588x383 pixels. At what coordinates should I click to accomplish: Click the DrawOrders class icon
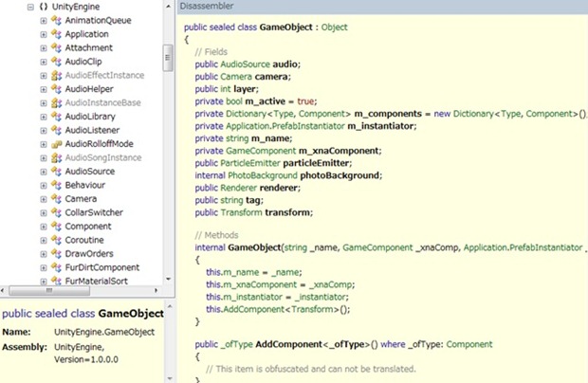(56, 254)
